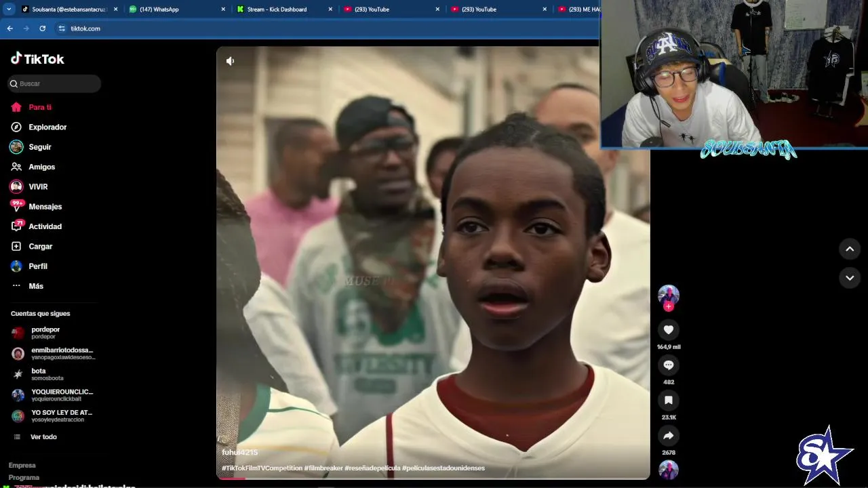Open the Explorador page
Viewport: 868px width, 488px height.
click(47, 127)
